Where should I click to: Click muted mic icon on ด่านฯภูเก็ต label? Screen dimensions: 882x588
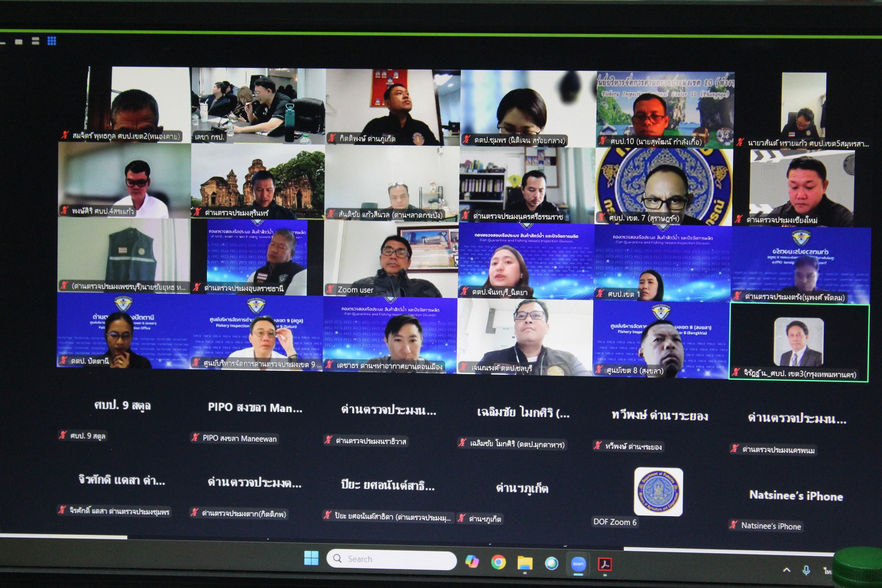[461, 518]
